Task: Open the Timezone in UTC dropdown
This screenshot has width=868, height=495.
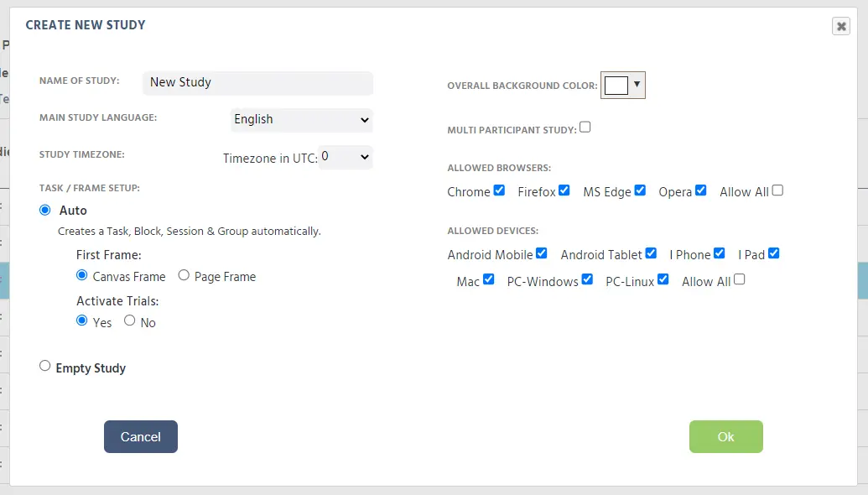Action: coord(346,157)
